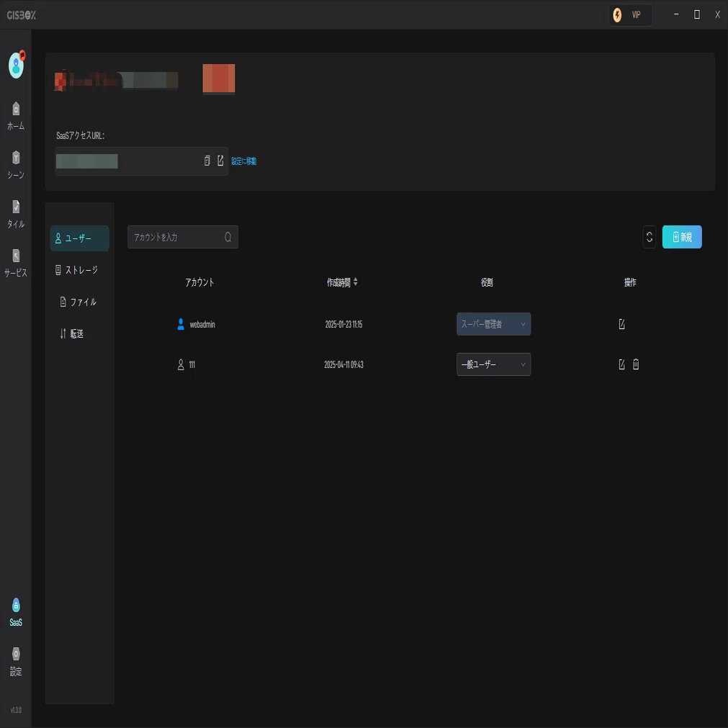
Task: Open the SaaS section in sidebar
Action: tap(16, 612)
